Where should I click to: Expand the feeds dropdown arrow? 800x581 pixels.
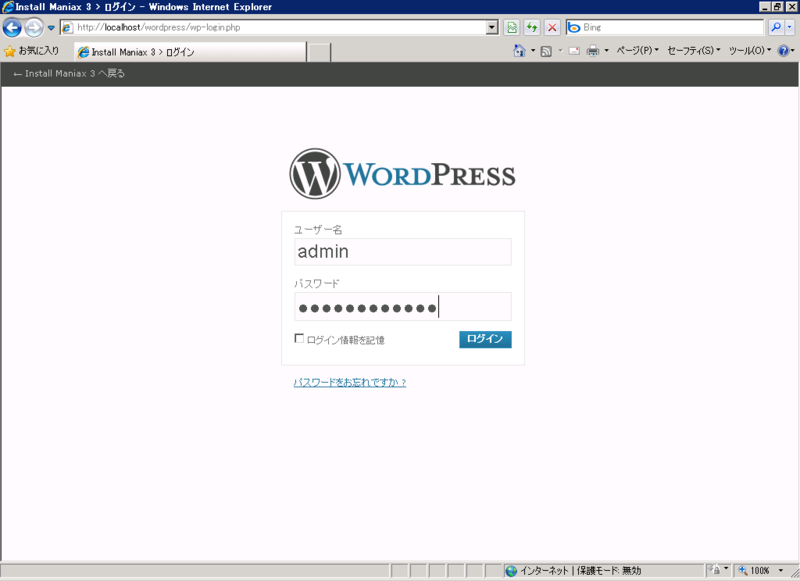tap(560, 50)
